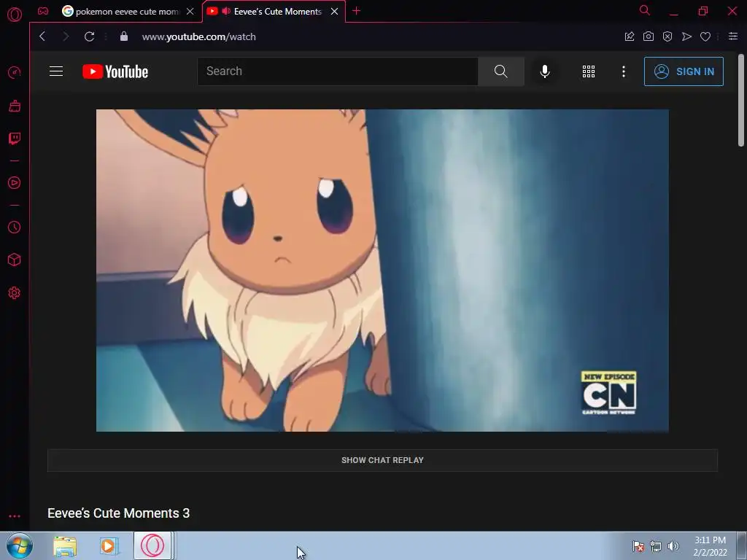Click SHOW CHAT REPLAY button

tap(382, 460)
